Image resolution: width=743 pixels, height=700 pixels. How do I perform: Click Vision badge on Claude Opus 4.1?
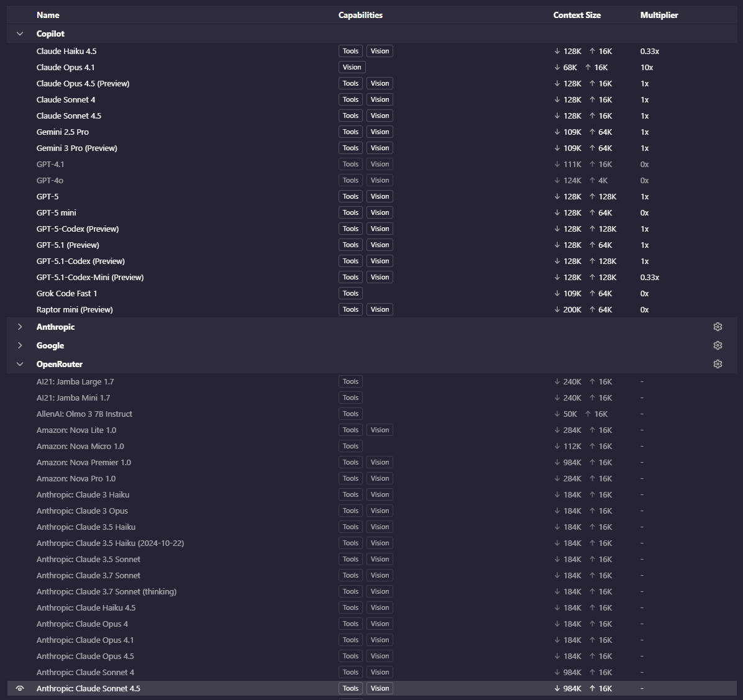click(352, 67)
